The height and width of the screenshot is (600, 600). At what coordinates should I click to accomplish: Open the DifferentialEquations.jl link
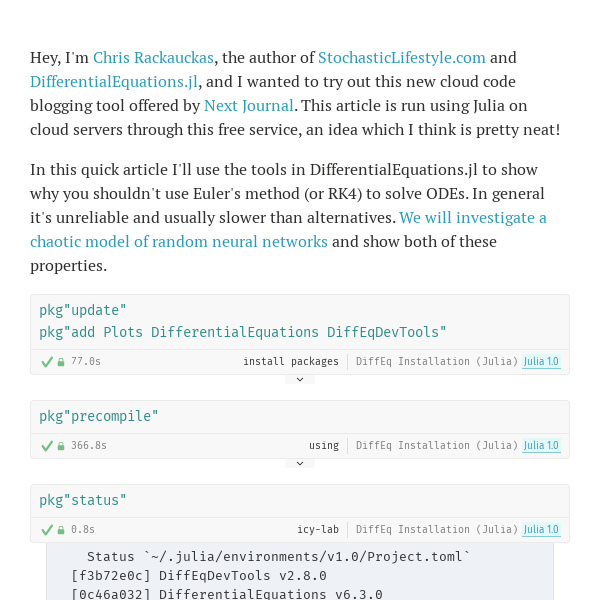114,82
